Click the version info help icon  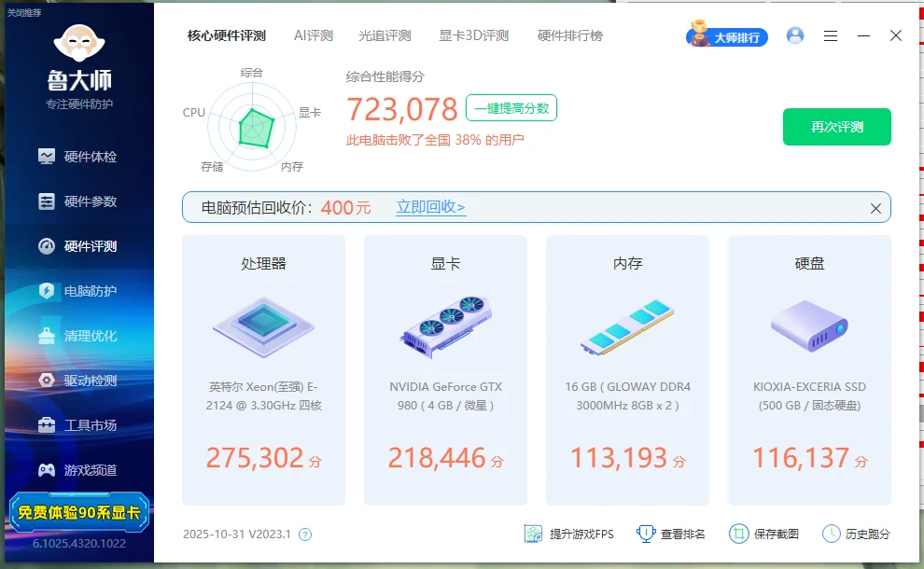tap(304, 534)
